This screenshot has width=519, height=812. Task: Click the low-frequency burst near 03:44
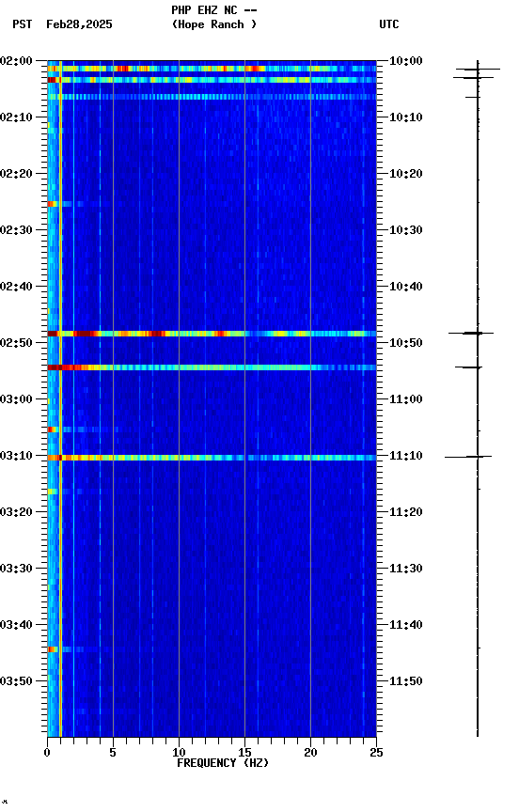coord(53,649)
